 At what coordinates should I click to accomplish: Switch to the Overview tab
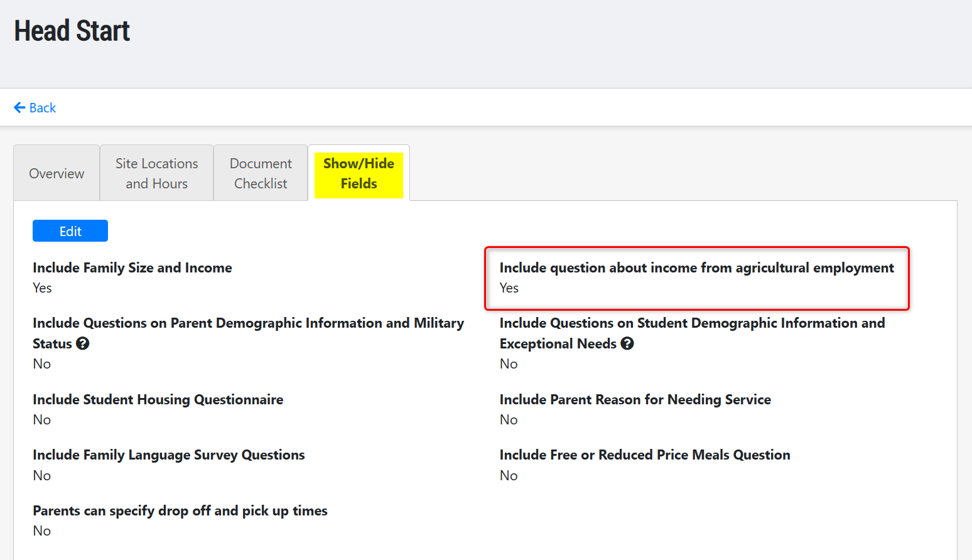coord(57,173)
